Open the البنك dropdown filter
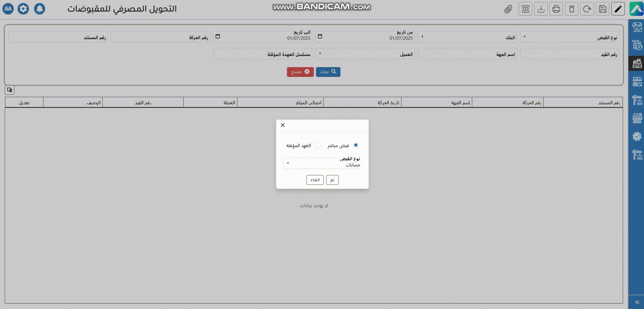The width and height of the screenshot is (644, 309). 467,37
